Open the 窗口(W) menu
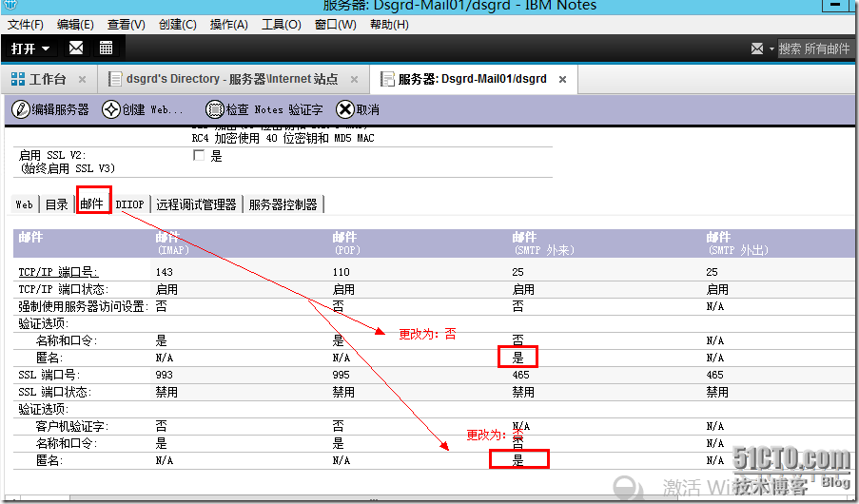859x504 pixels. 335,25
